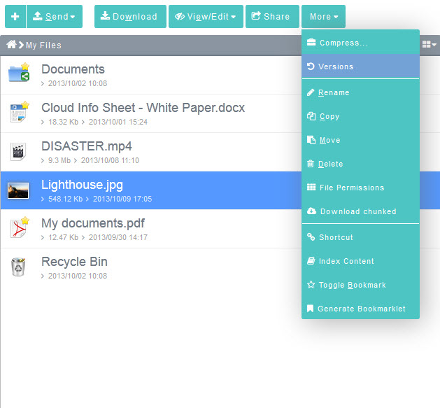Choose Compress... from the menu
The width and height of the screenshot is (440, 408).
[x=360, y=43]
